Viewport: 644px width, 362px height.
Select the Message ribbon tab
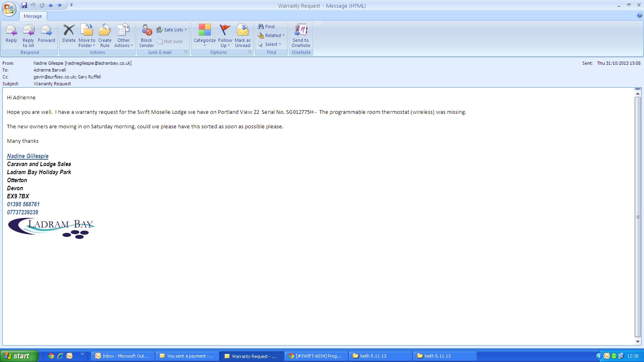[33, 16]
